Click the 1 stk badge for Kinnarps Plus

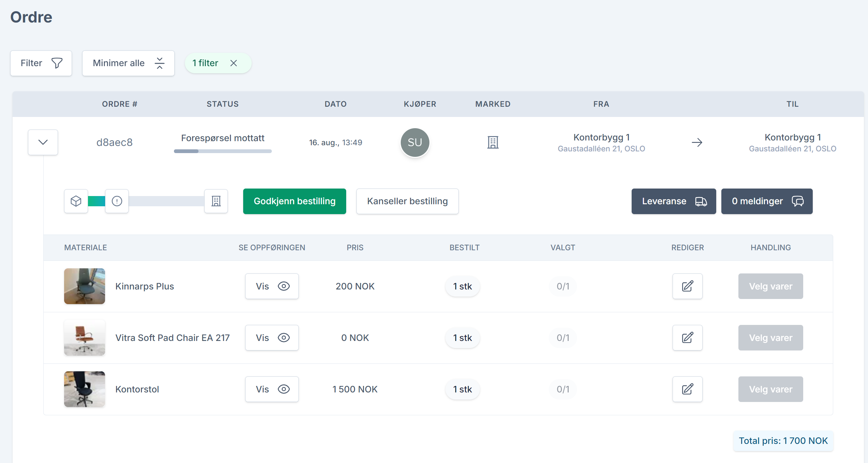tap(462, 286)
